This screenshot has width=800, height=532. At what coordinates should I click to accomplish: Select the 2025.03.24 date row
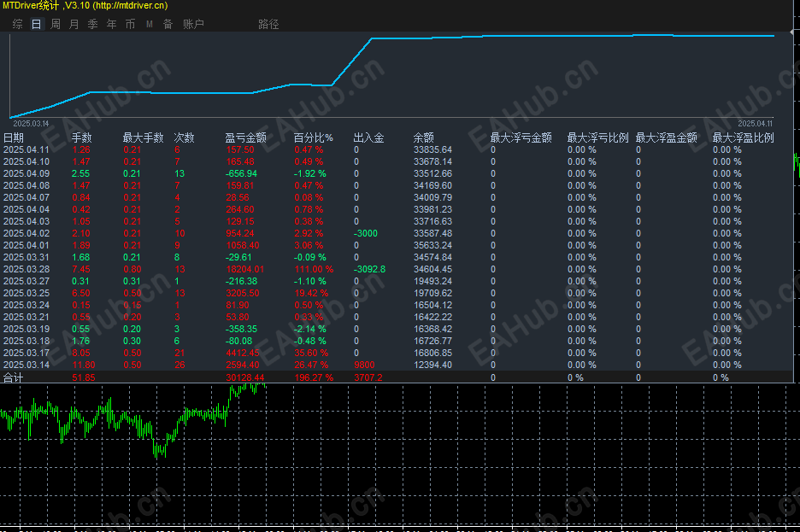(26, 305)
